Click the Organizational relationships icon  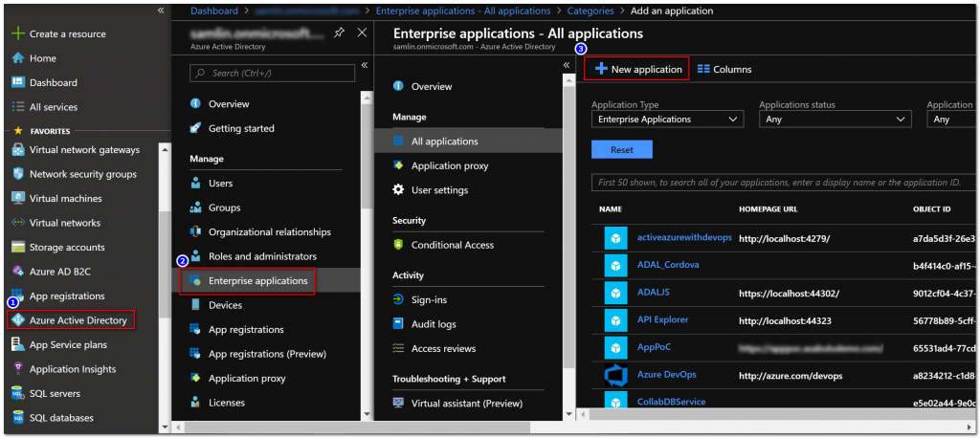(195, 231)
